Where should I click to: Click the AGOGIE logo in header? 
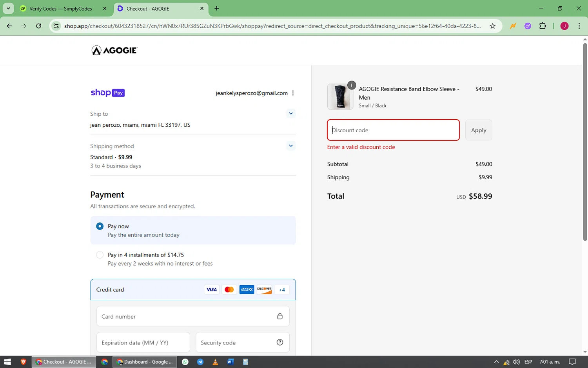pos(114,50)
